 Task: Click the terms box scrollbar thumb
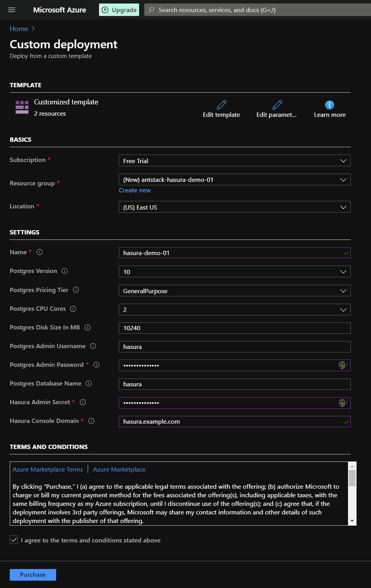352,478
